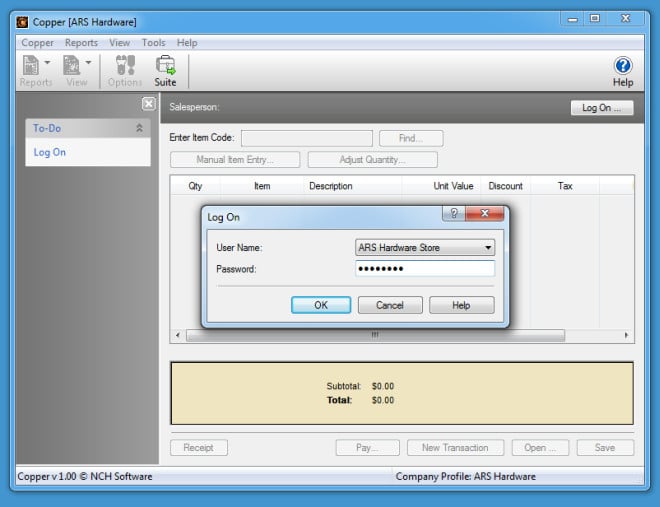Click the Manual Item Entry... button
The height and width of the screenshot is (507, 660).
235,159
